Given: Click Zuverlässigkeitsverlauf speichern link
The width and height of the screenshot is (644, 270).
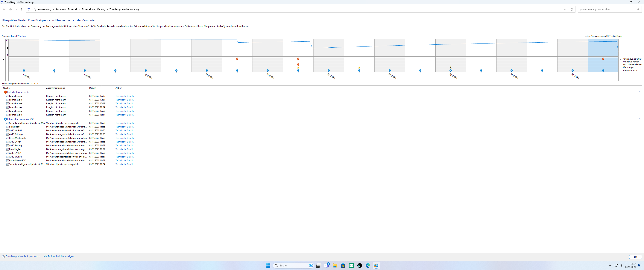Looking at the screenshot, I should tap(22, 256).
